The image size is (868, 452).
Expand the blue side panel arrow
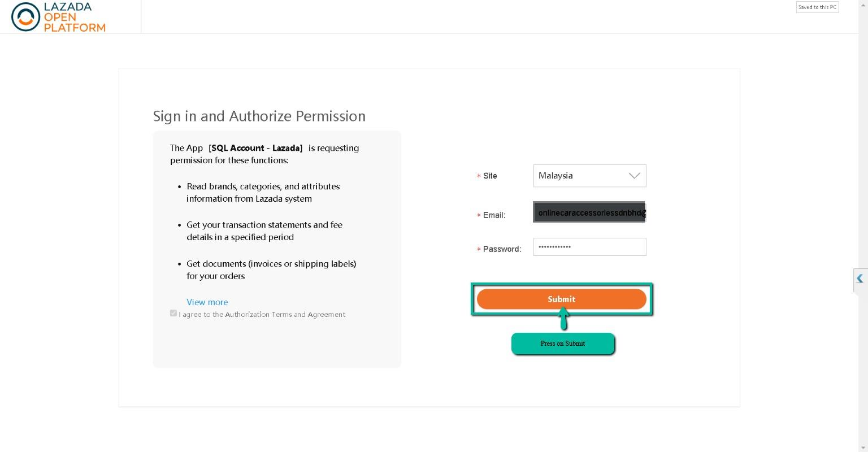[860, 279]
